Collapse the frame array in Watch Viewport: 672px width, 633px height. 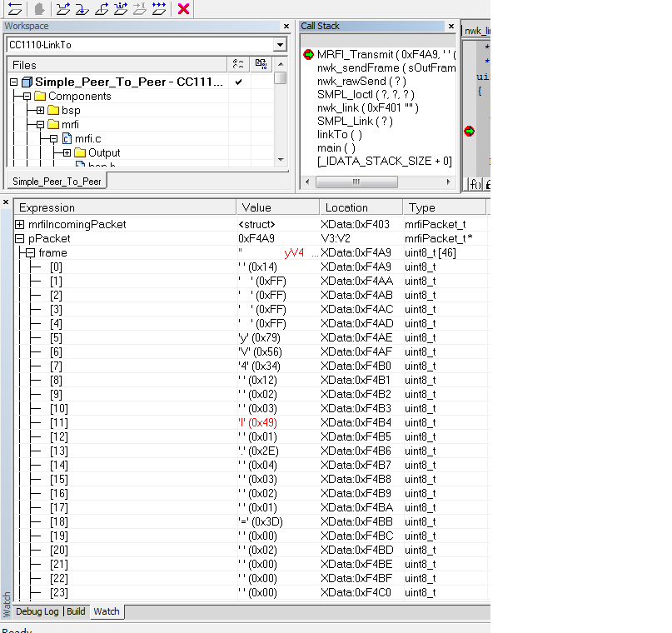click(x=30, y=253)
